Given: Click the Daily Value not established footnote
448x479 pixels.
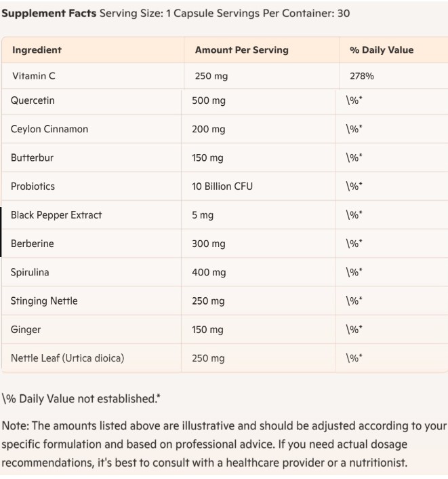Looking at the screenshot, I should point(81,398).
